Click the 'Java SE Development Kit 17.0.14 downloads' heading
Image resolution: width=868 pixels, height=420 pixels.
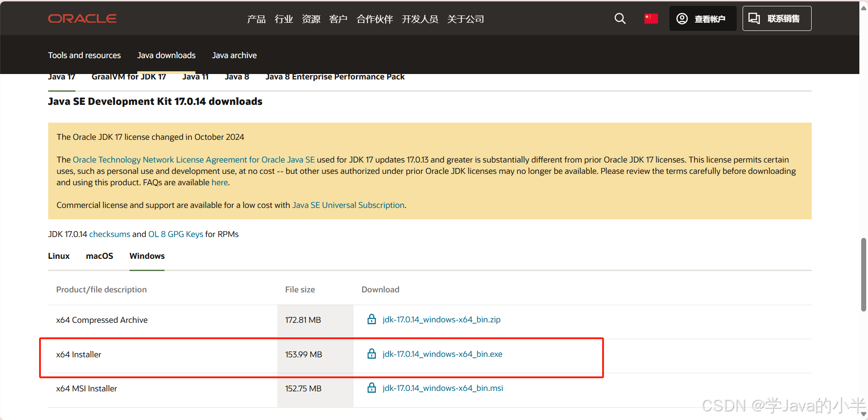point(155,101)
